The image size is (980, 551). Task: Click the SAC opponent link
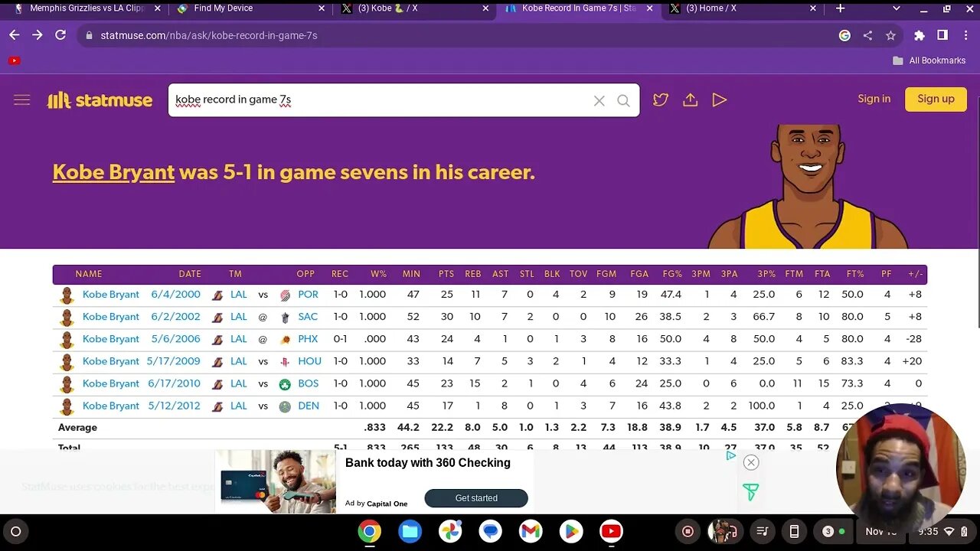308,317
